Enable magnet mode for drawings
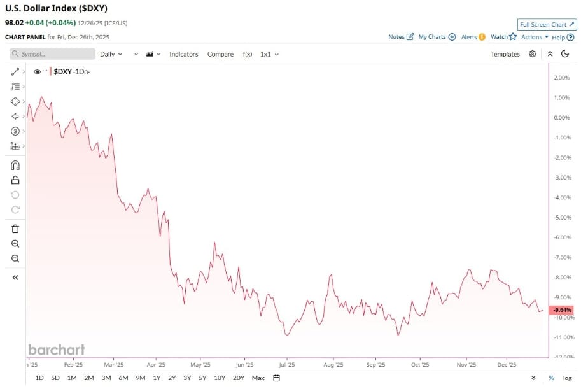The height and width of the screenshot is (389, 588). 14,165
